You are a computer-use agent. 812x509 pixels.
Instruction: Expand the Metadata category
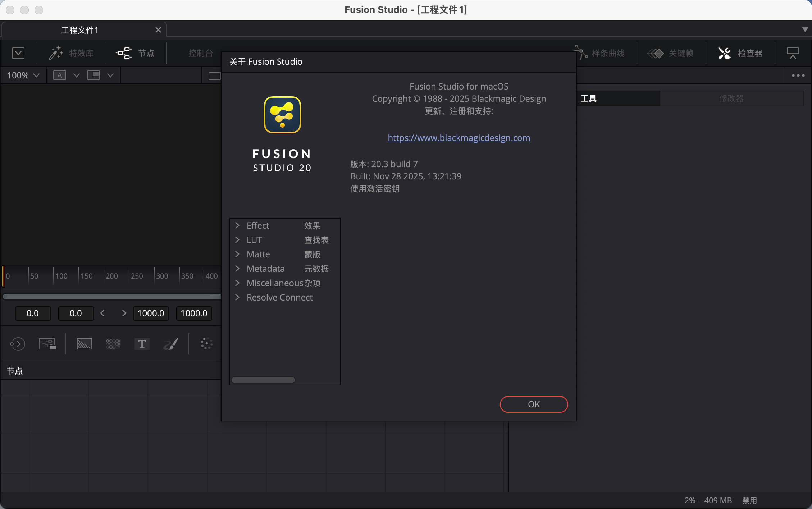[x=237, y=269]
